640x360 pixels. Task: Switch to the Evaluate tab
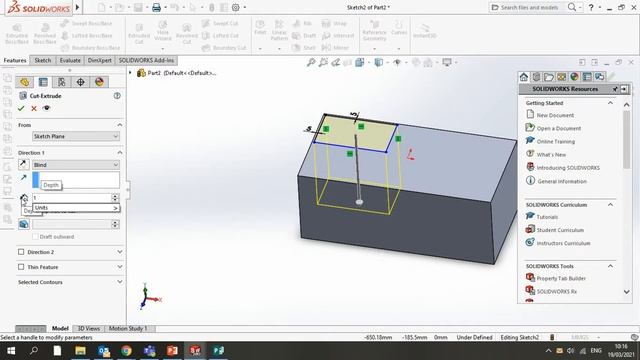(70, 60)
